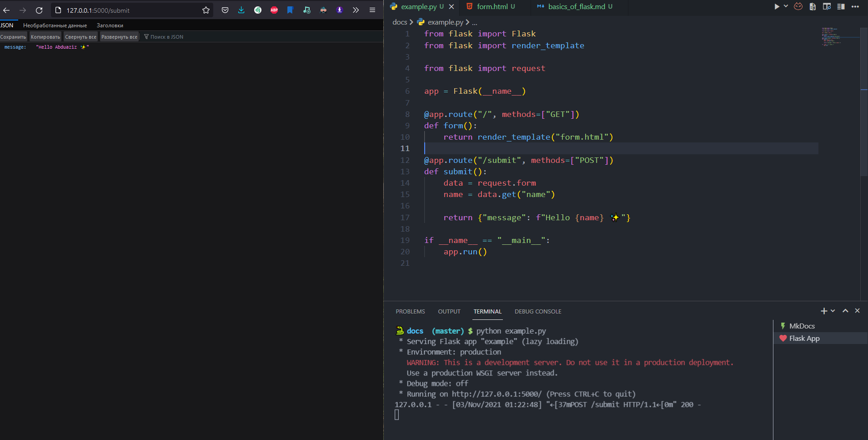Create a new terminal with plus icon

click(824, 311)
